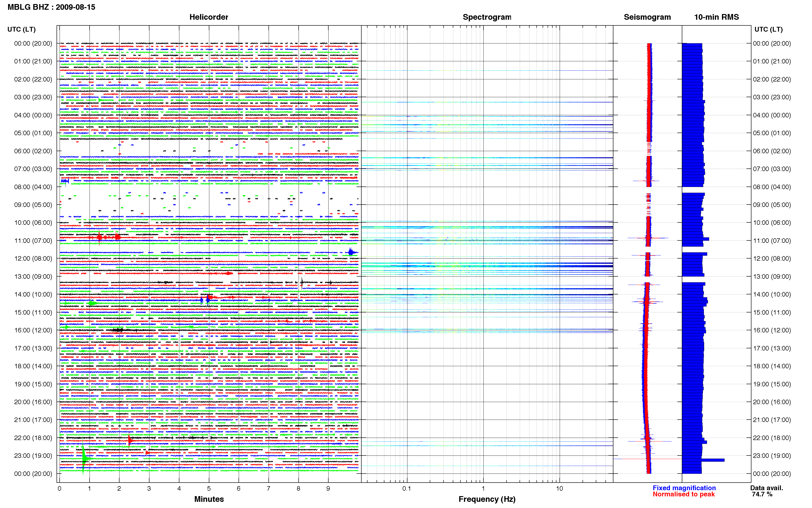The image size is (812, 508).
Task: Click the title 'MBLG BHZ : 2009-08-15'
Action: pyautogui.click(x=51, y=7)
